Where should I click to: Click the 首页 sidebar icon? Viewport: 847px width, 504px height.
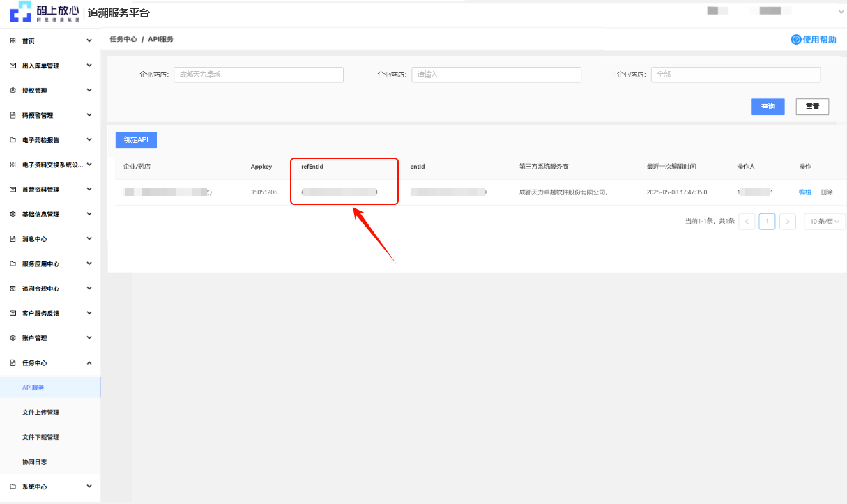point(13,41)
